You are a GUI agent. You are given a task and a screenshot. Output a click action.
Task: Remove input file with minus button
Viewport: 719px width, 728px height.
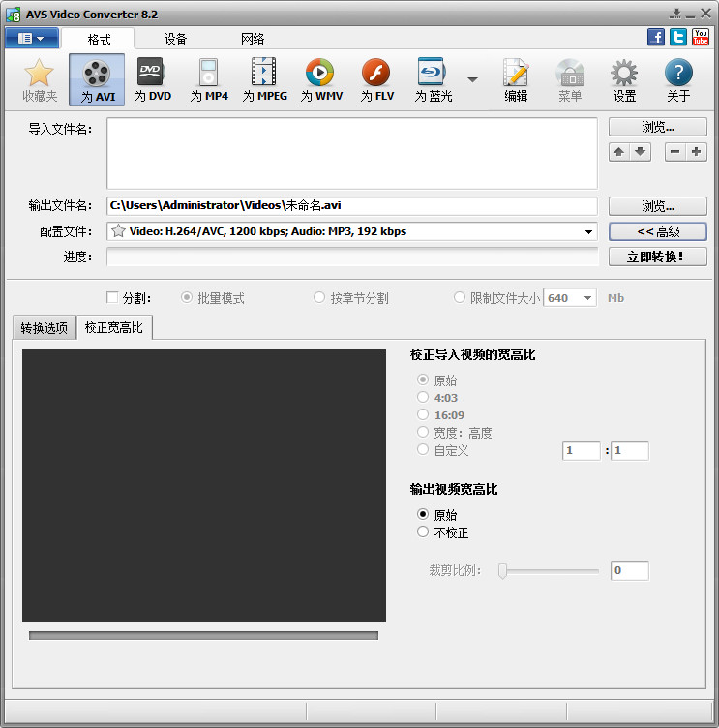[x=674, y=152]
